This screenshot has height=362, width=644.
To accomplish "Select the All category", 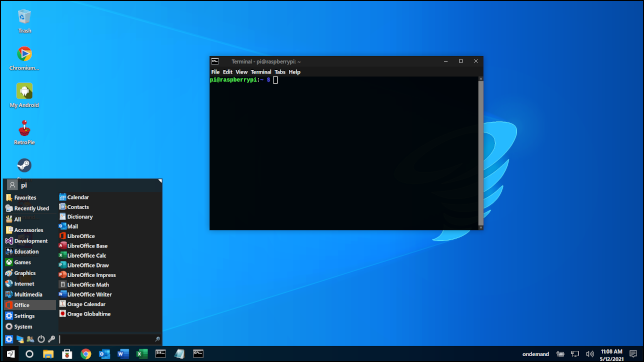I will [x=30, y=219].
